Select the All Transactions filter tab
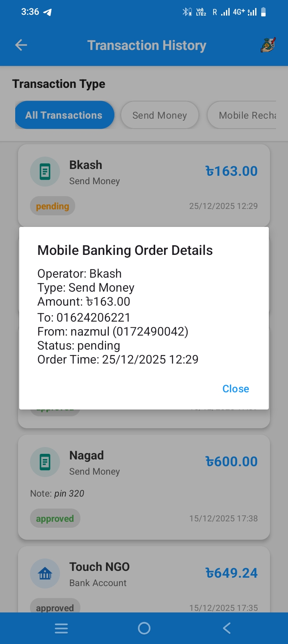This screenshot has width=288, height=644. (64, 115)
